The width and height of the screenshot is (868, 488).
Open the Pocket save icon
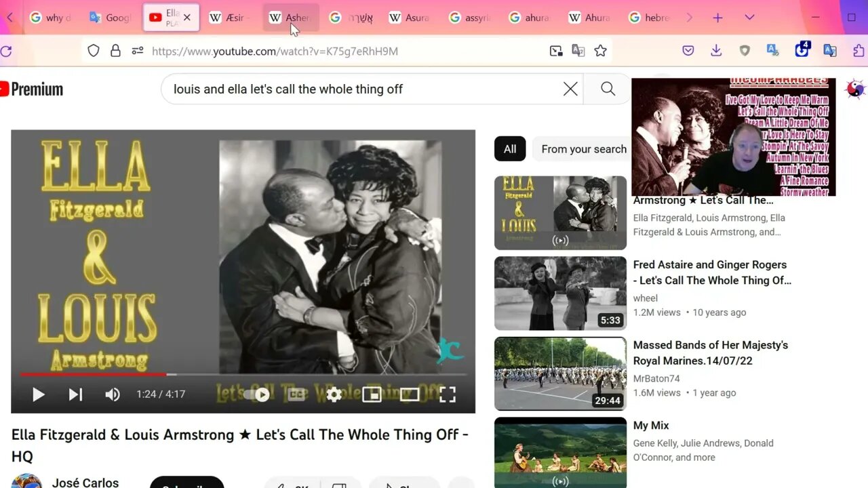tap(688, 51)
